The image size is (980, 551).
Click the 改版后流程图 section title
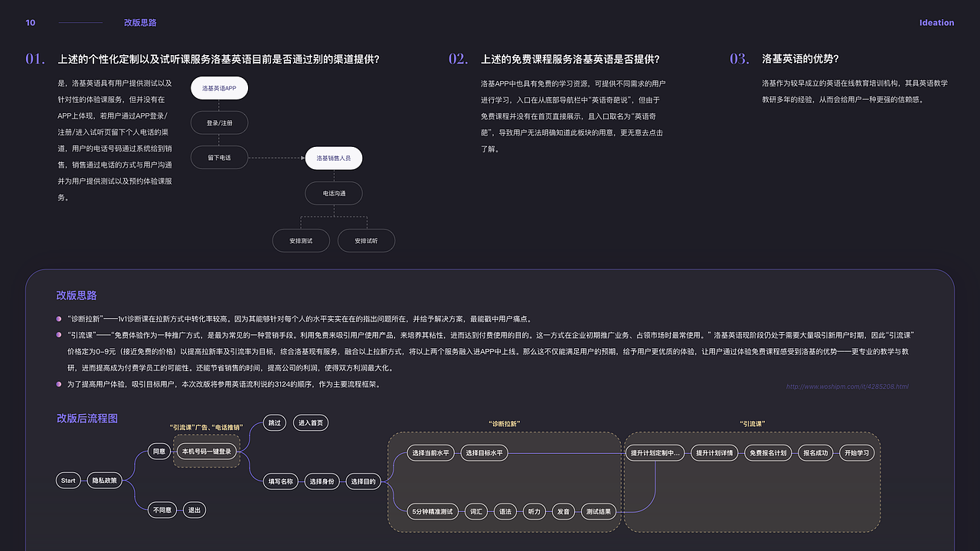(x=87, y=419)
